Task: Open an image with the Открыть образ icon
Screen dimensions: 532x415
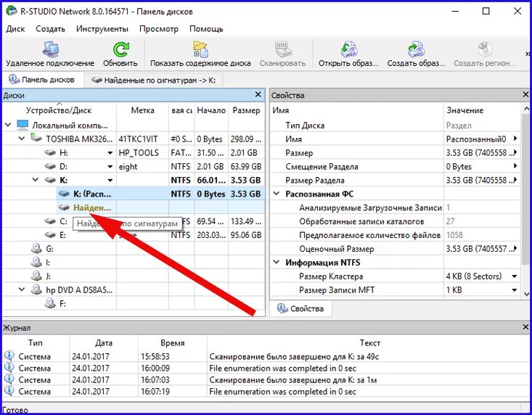Action: pos(349,49)
